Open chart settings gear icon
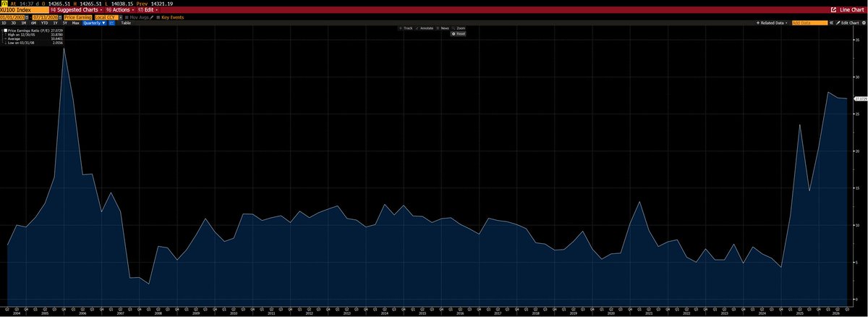Image resolution: width=868 pixels, height=317 pixels. coord(864,23)
